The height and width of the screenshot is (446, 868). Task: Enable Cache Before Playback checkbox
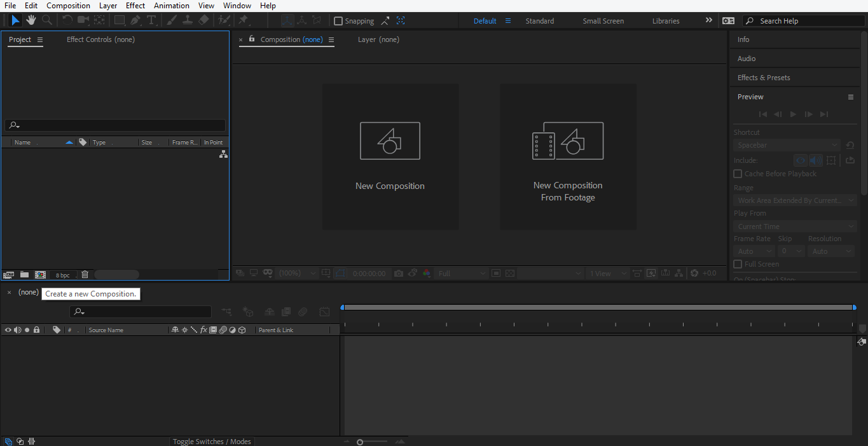pos(738,174)
